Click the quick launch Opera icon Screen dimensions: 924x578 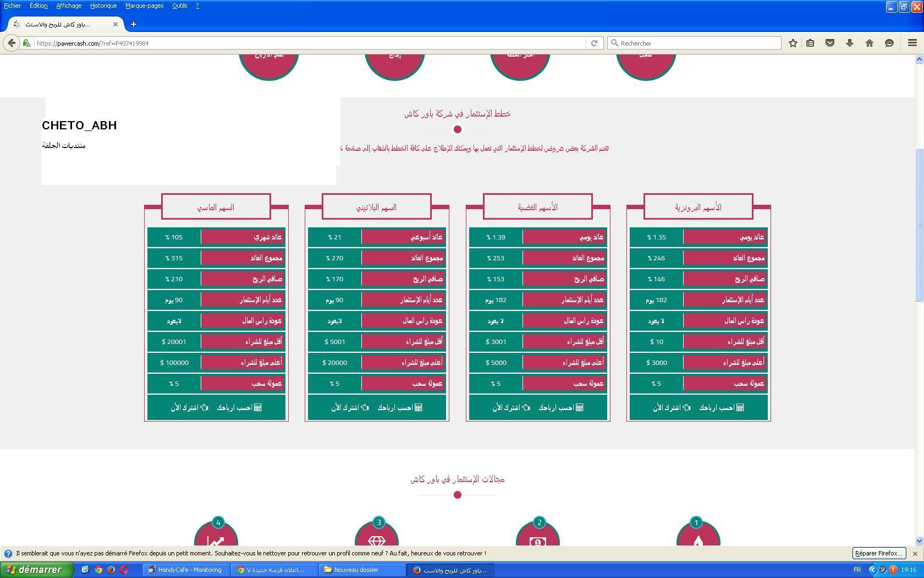point(124,570)
